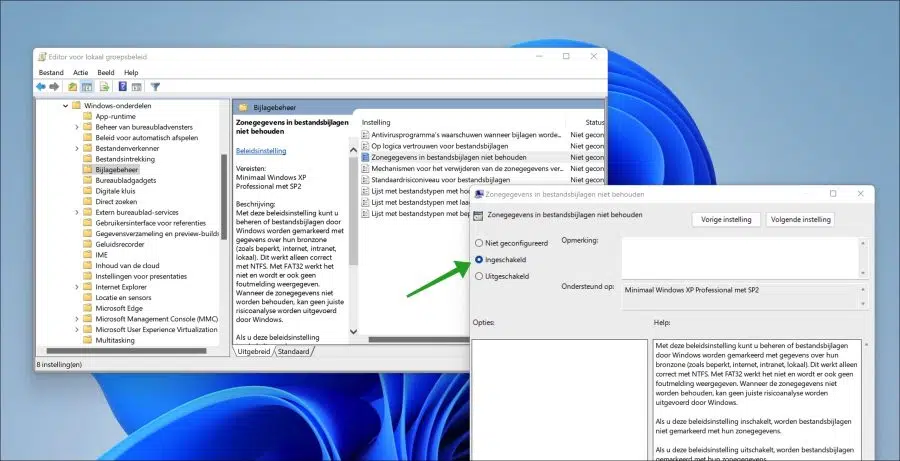Viewport: 900px width, 461px height.
Task: Open the Help menu
Action: click(x=131, y=72)
